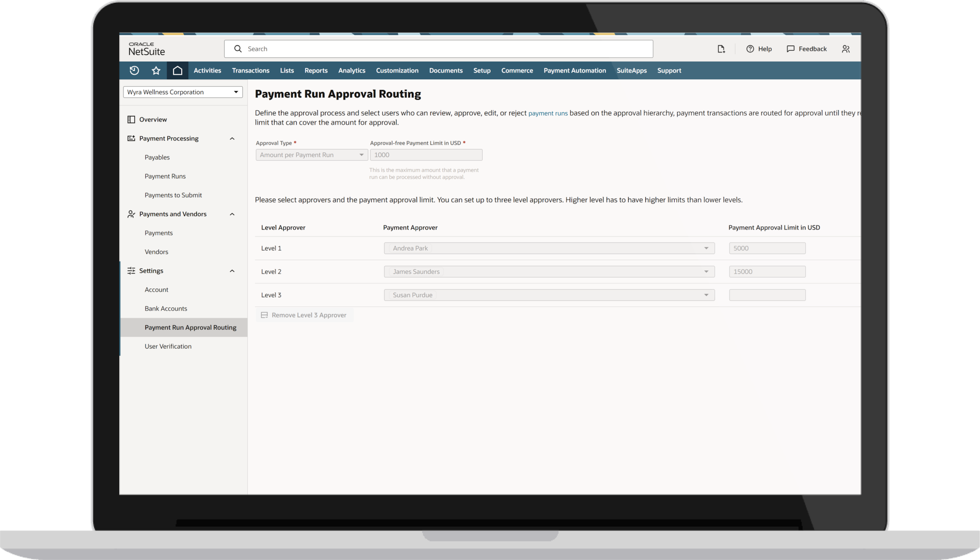Collapse the Settings sidebar section
The image size is (980, 560).
pyautogui.click(x=232, y=271)
